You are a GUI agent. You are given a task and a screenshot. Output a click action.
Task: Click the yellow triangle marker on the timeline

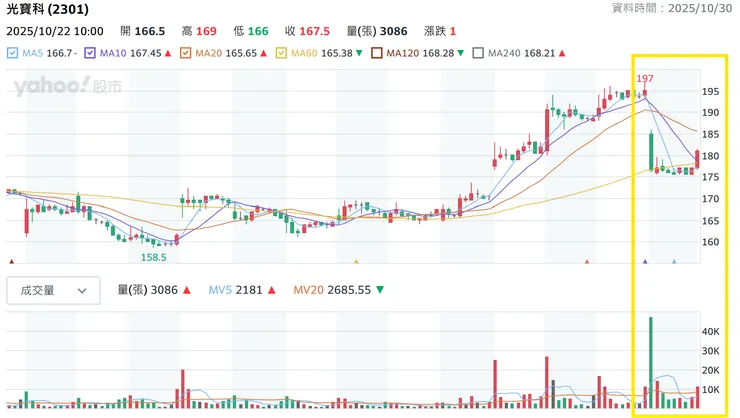coord(356,261)
